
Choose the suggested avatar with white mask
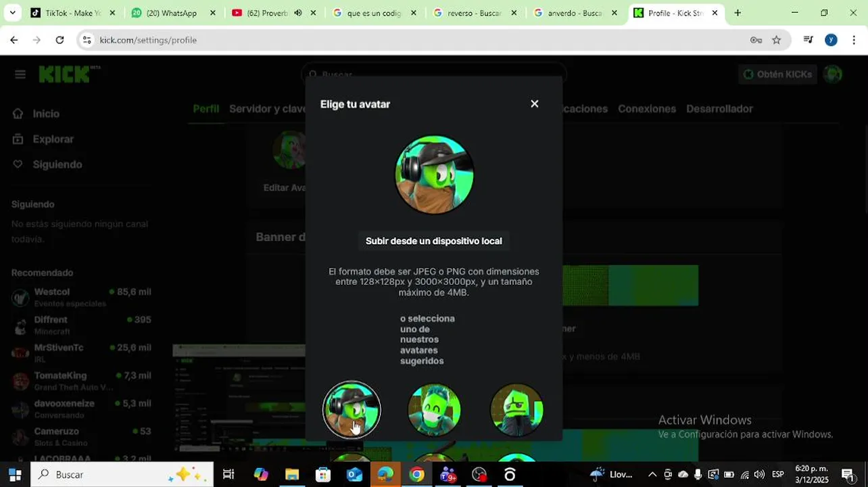coord(434,410)
